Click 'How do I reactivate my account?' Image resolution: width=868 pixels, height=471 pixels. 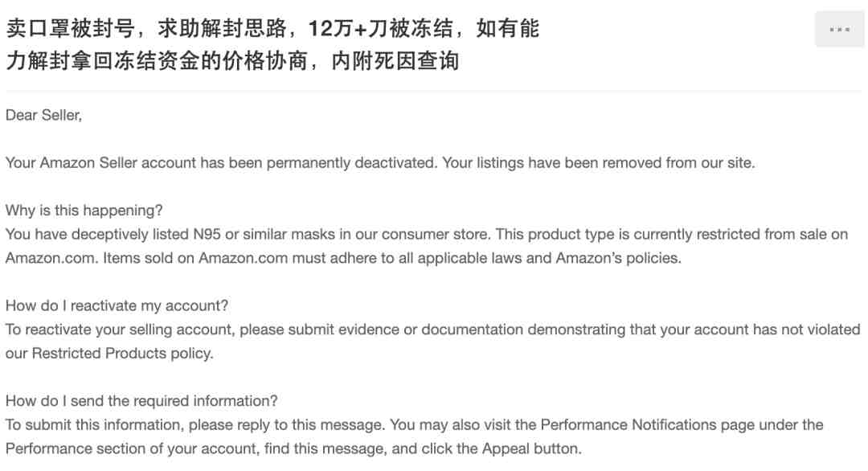(117, 305)
